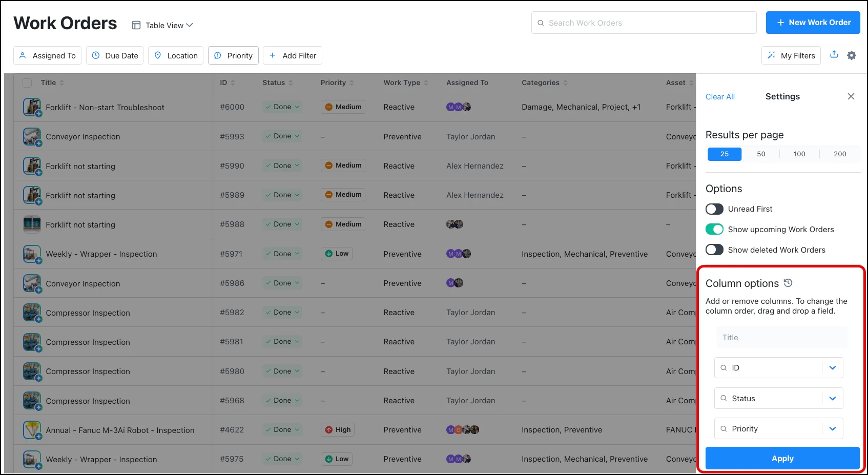Click assignee avatars on work order #5988
Screen dimensions: 868x475
coord(454,224)
